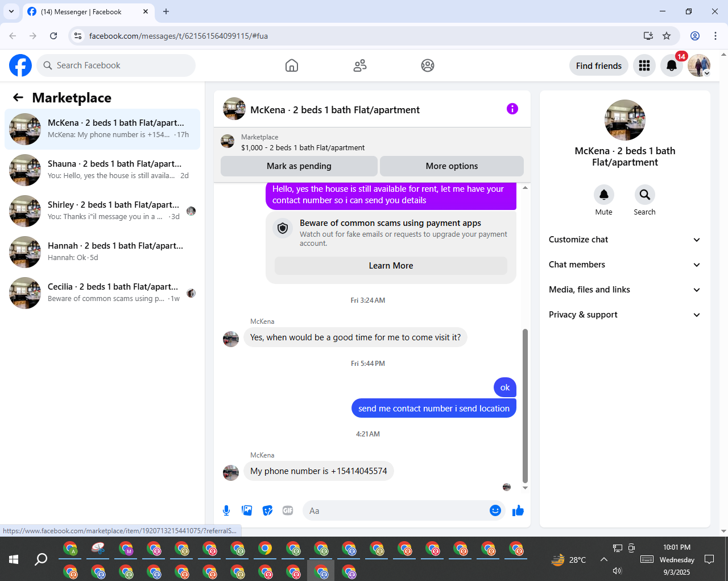Click More options button

point(452,166)
